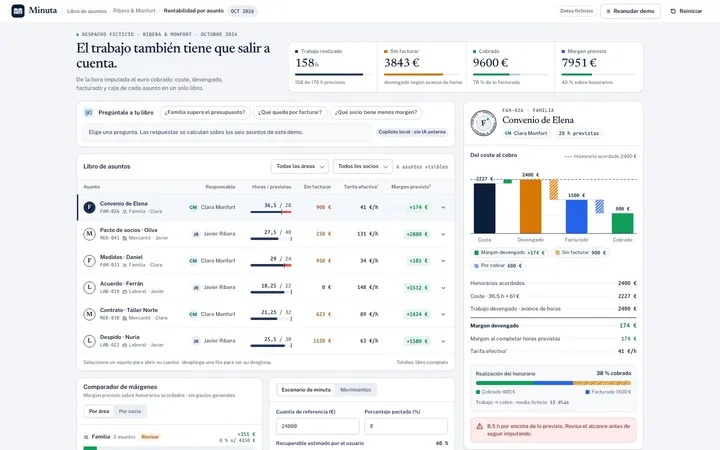Click the Reiniciar refresh icon
Image resolution: width=720 pixels, height=450 pixels.
(x=673, y=11)
